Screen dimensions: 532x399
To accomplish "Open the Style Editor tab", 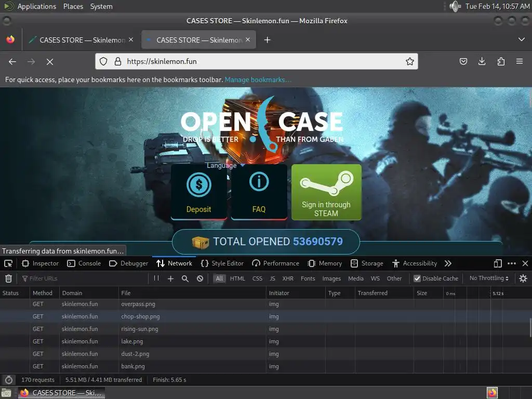I will (222, 263).
